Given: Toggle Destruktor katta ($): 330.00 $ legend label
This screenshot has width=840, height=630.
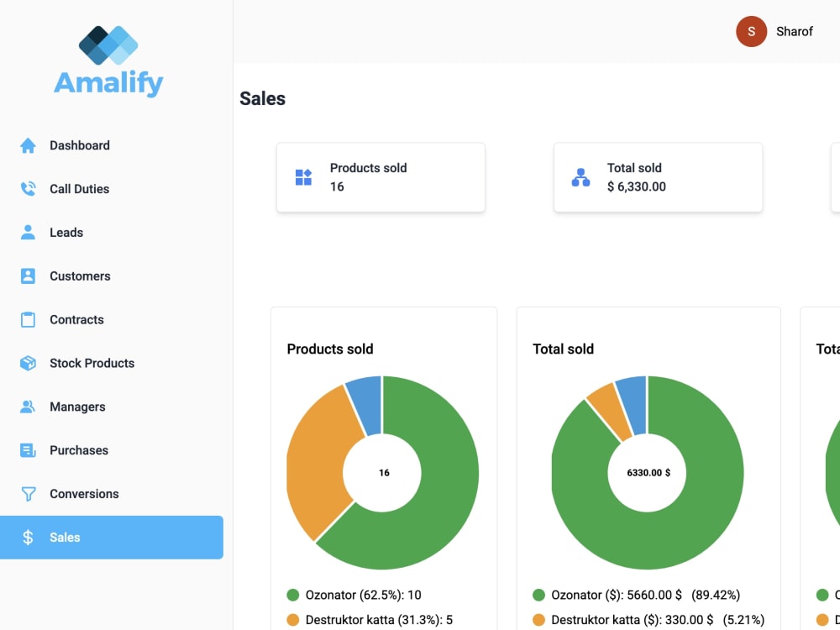Looking at the screenshot, I should 658,620.
